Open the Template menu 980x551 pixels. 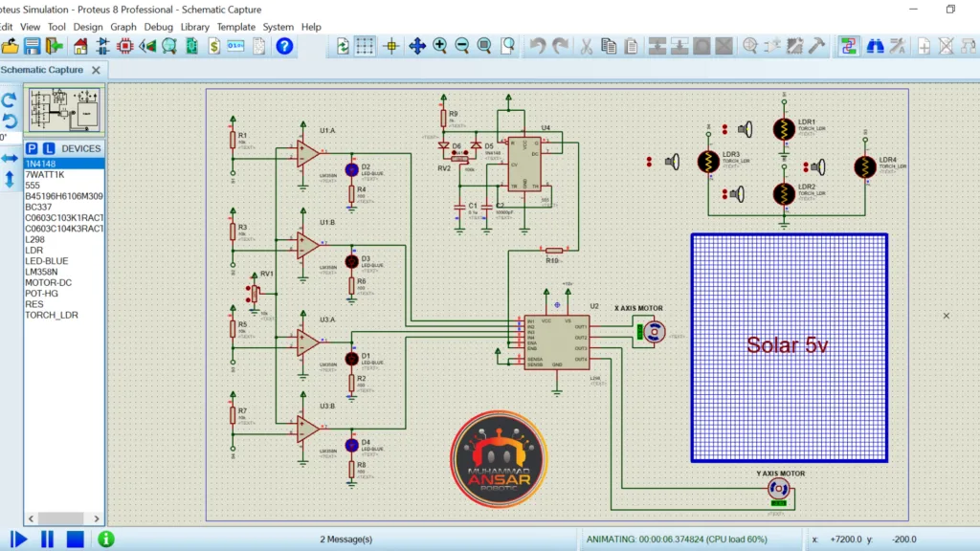[236, 27]
